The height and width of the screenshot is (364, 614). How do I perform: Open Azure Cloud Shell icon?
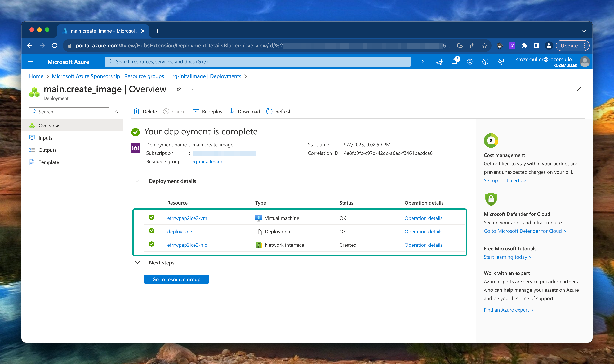coord(424,62)
